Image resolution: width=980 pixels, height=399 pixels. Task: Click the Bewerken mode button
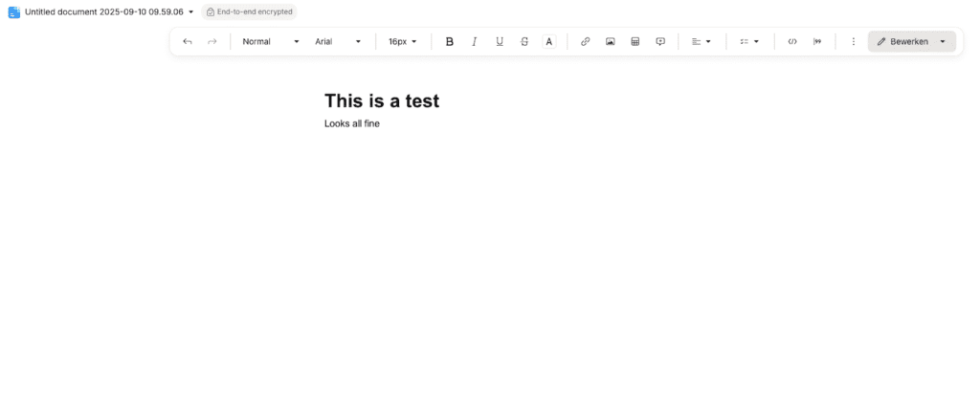pos(902,42)
